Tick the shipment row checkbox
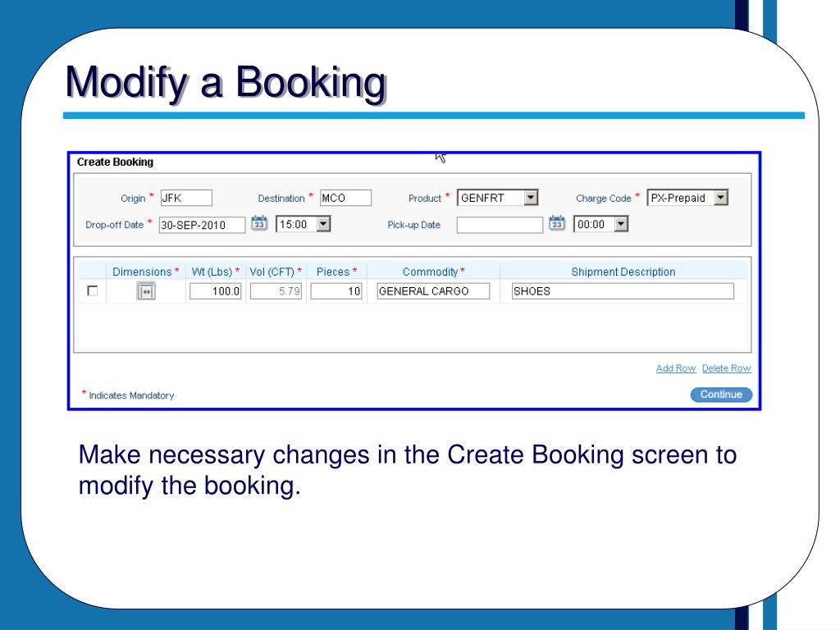Viewport: 840px width, 630px height. click(x=92, y=291)
